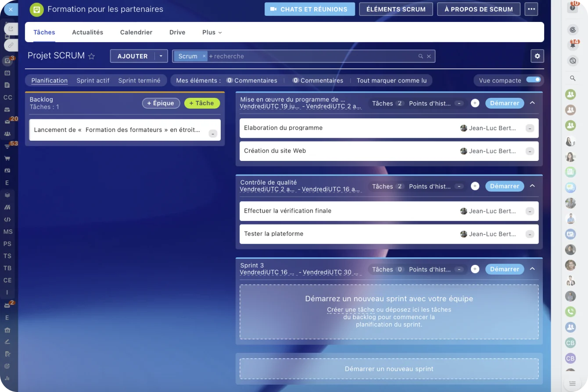Open the three-dot more options menu
The width and height of the screenshot is (588, 392).
tap(531, 9)
